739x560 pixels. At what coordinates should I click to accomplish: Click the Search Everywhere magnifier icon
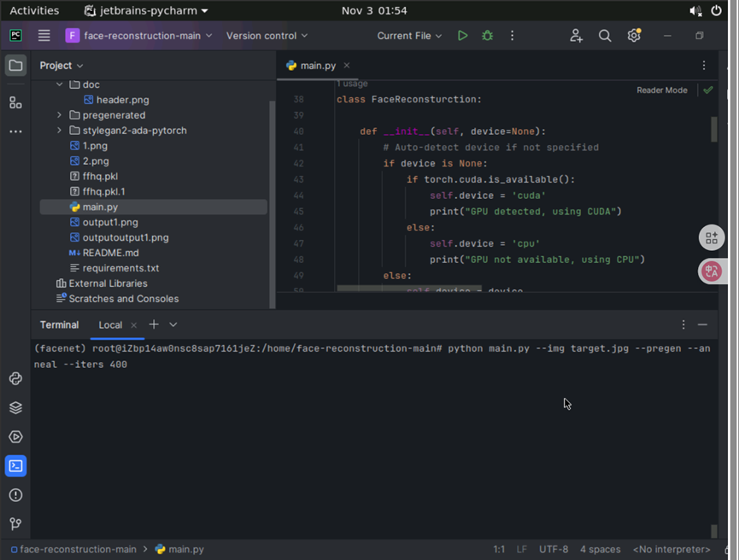coord(605,36)
